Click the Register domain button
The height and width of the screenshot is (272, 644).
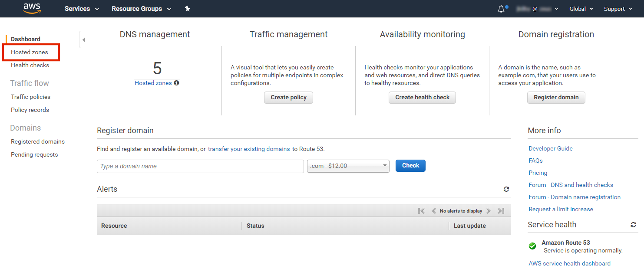[x=556, y=98]
